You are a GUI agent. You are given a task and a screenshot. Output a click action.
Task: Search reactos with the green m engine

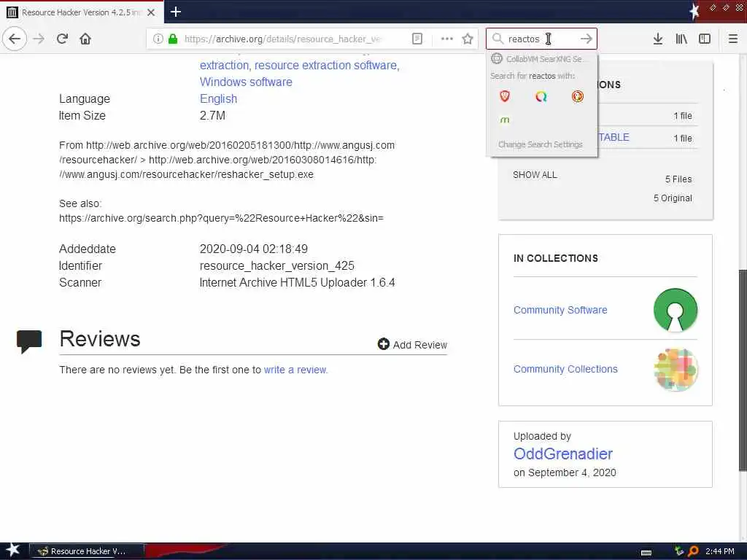coord(505,120)
